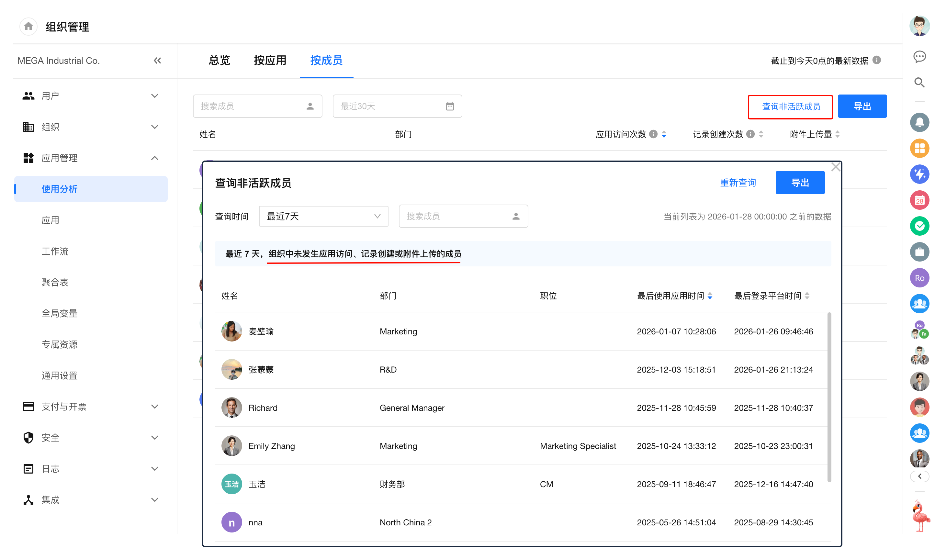Click the green checkmark task icon
The height and width of the screenshot is (560, 946).
[x=919, y=226]
